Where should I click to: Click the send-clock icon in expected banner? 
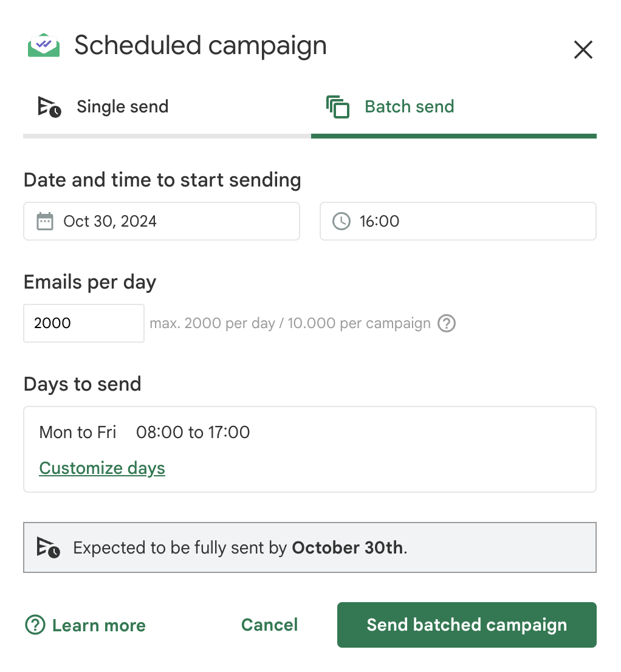coord(49,547)
